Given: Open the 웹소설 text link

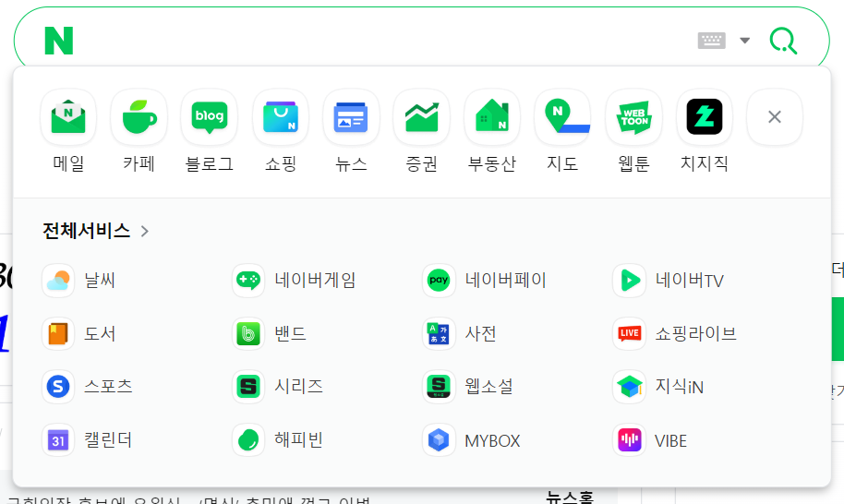Looking at the screenshot, I should pos(488,386).
